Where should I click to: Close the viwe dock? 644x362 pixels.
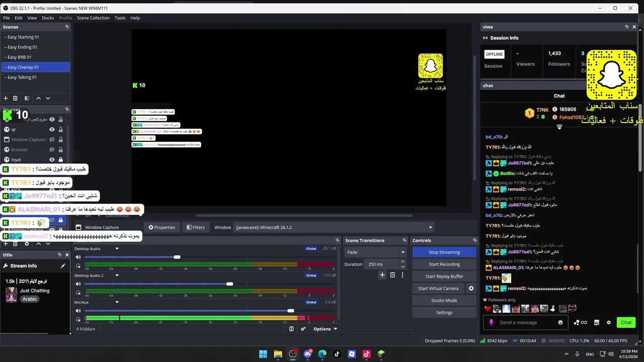click(x=634, y=27)
